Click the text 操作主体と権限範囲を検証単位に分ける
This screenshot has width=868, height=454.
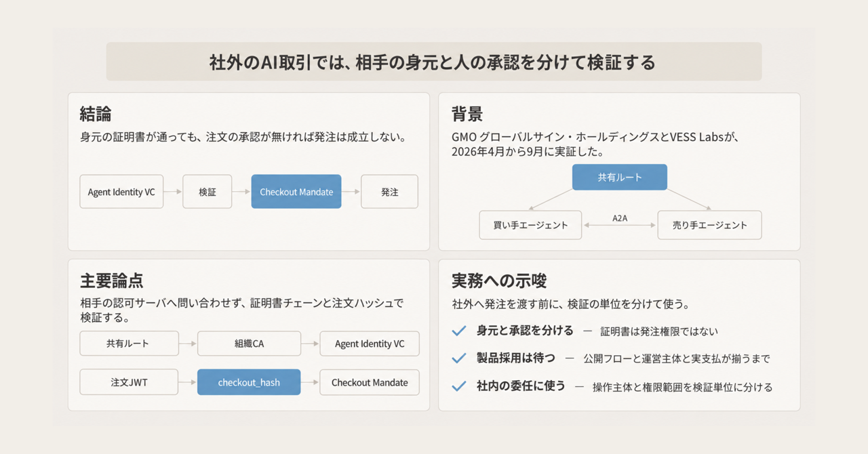tap(682, 387)
